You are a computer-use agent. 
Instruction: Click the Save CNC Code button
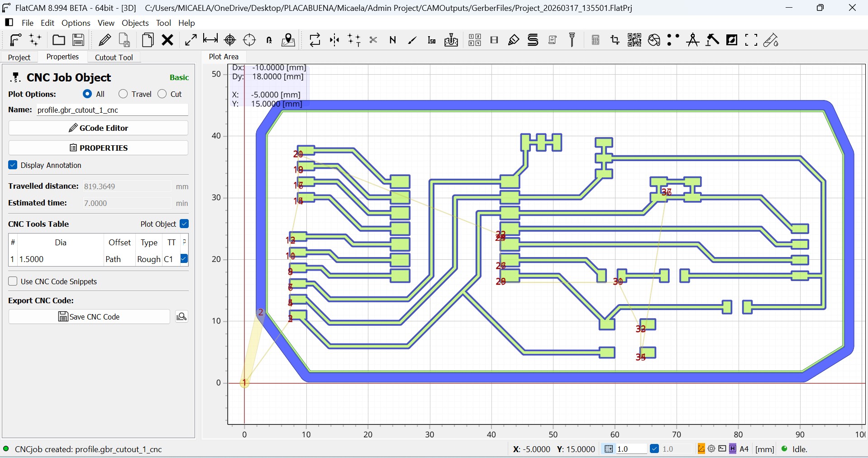pyautogui.click(x=89, y=317)
